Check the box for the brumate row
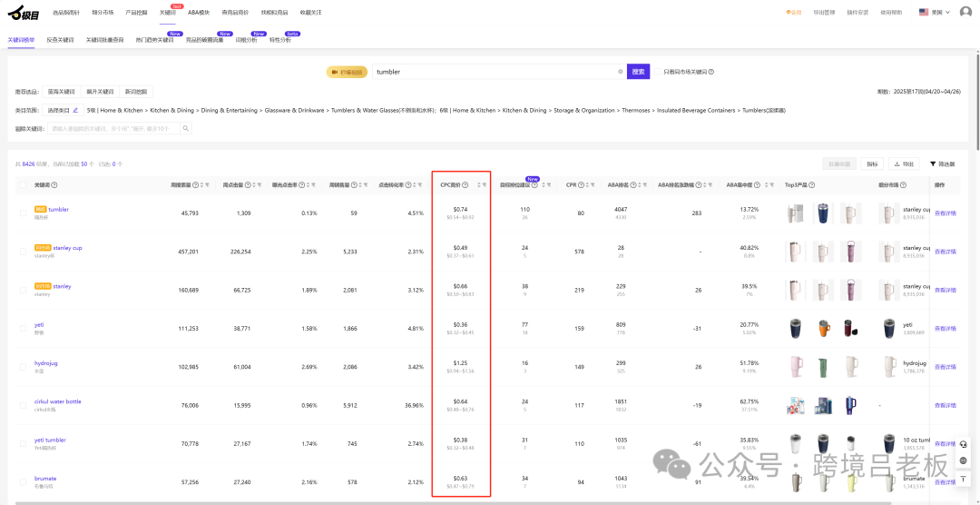The image size is (980, 505). (x=23, y=482)
